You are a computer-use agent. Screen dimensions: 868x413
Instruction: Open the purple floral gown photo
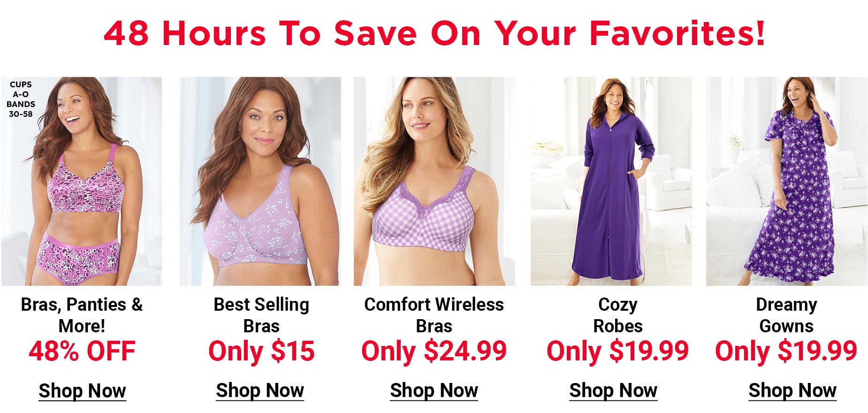[787, 181]
